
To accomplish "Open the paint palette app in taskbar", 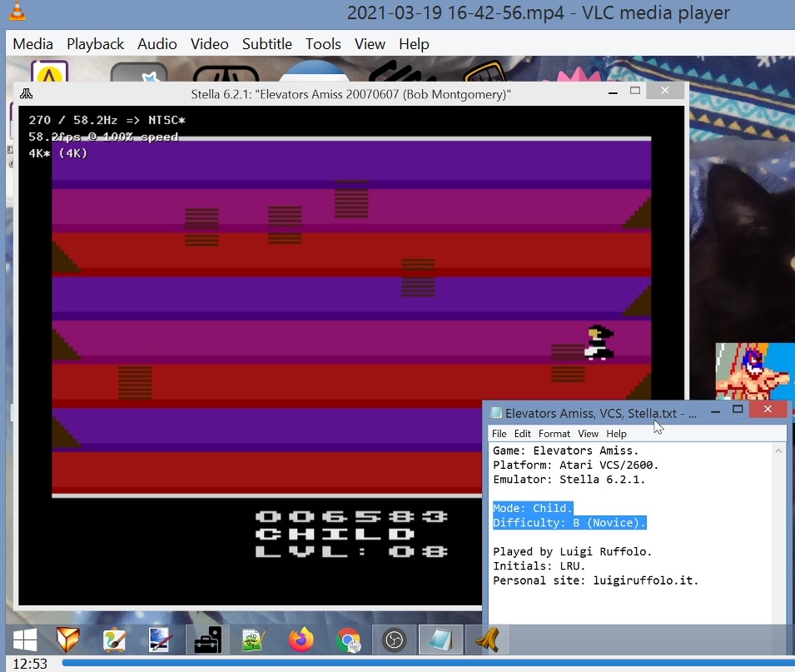I will pyautogui.click(x=114, y=640).
